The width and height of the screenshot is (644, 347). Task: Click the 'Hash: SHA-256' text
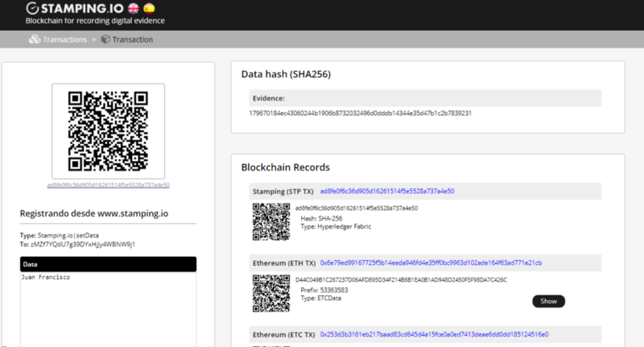321,218
